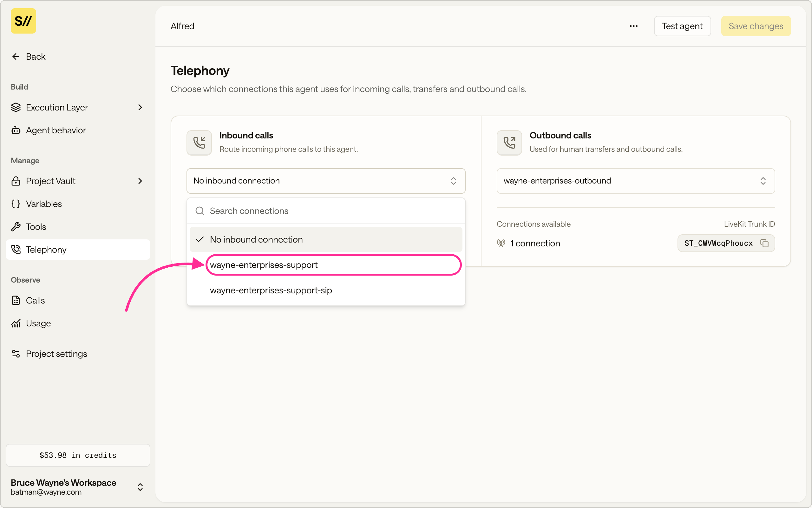The height and width of the screenshot is (508, 812).
Task: Click the Test agent button
Action: point(682,26)
